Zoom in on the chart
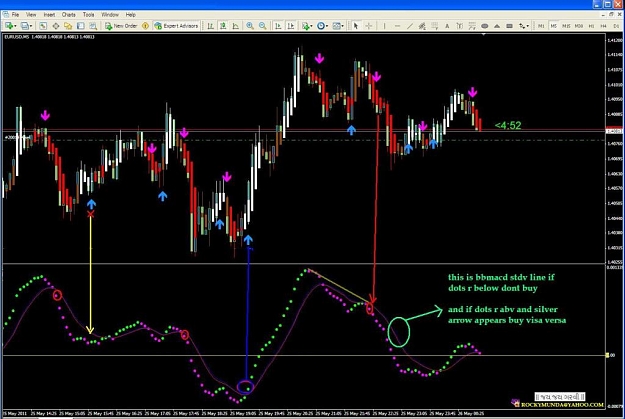Screen dimensions: 625x419 pos(250,26)
